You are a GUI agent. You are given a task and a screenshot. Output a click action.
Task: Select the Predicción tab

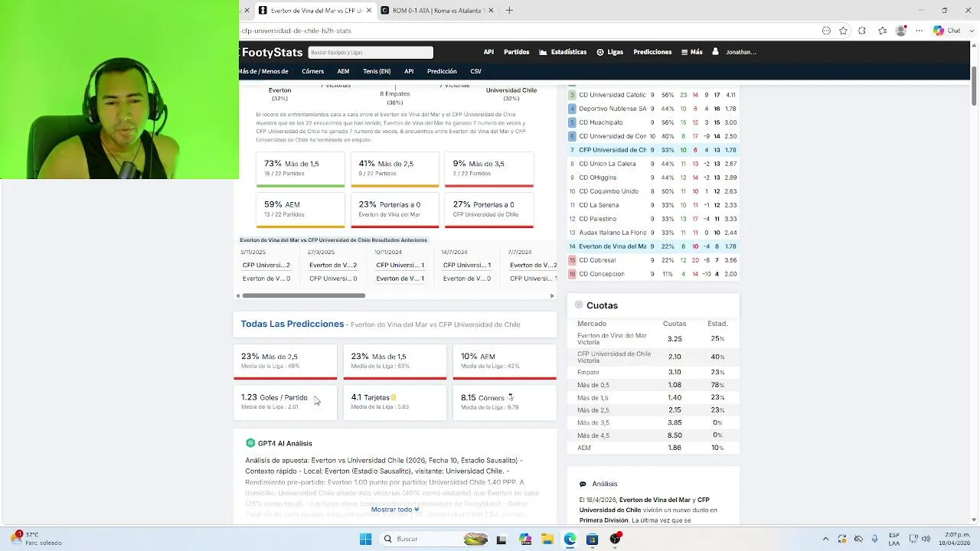pos(442,71)
